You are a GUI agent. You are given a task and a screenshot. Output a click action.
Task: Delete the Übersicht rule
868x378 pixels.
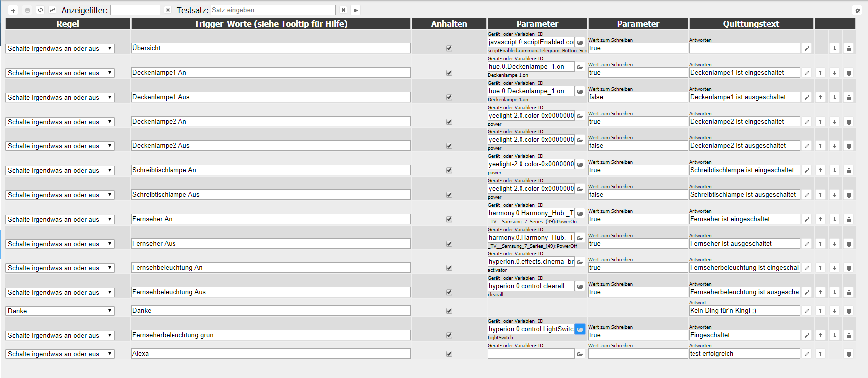[849, 48]
